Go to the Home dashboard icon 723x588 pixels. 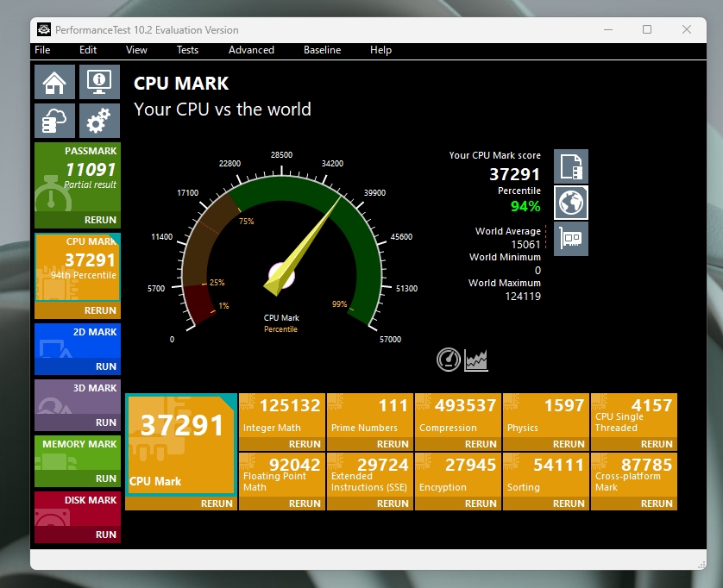tap(54, 82)
